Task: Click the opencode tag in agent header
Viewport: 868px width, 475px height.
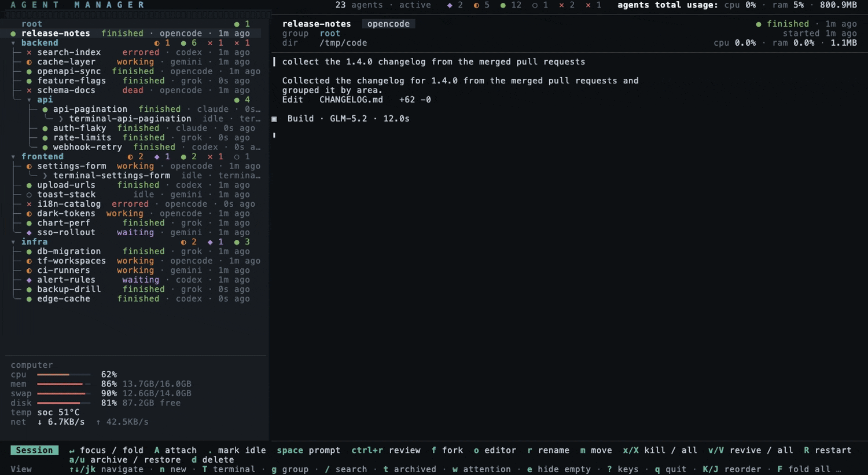Action: point(388,24)
